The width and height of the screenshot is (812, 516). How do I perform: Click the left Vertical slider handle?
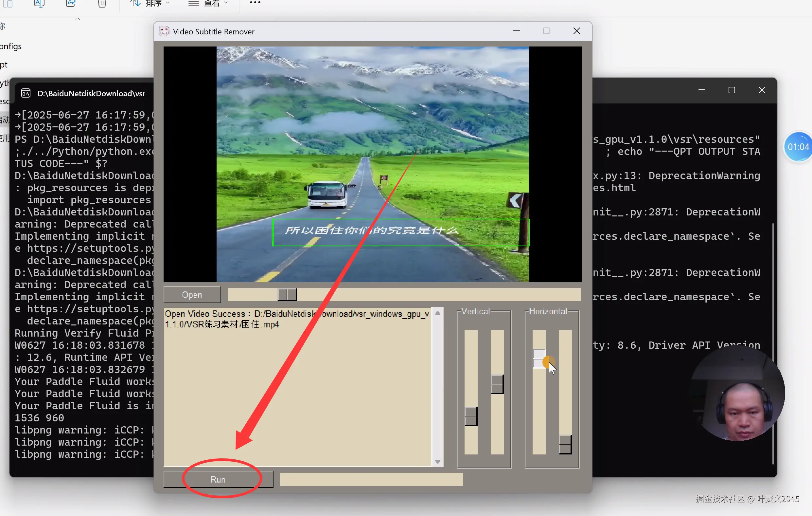[x=471, y=416]
